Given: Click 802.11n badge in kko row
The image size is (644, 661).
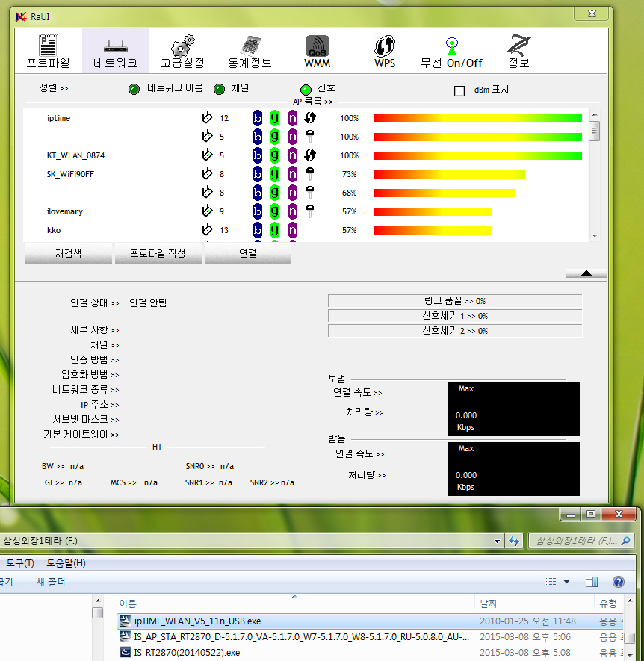Looking at the screenshot, I should [x=293, y=230].
